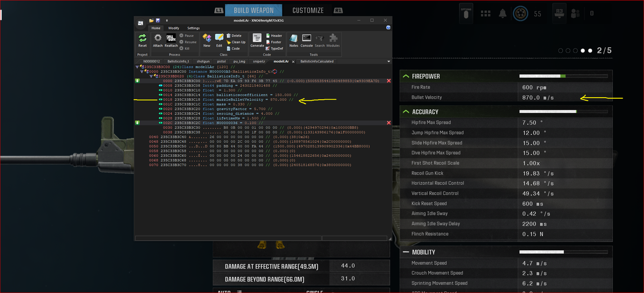The height and width of the screenshot is (293, 644).
Task: Click the game Options button icon
Action: pyautogui.click(x=466, y=14)
